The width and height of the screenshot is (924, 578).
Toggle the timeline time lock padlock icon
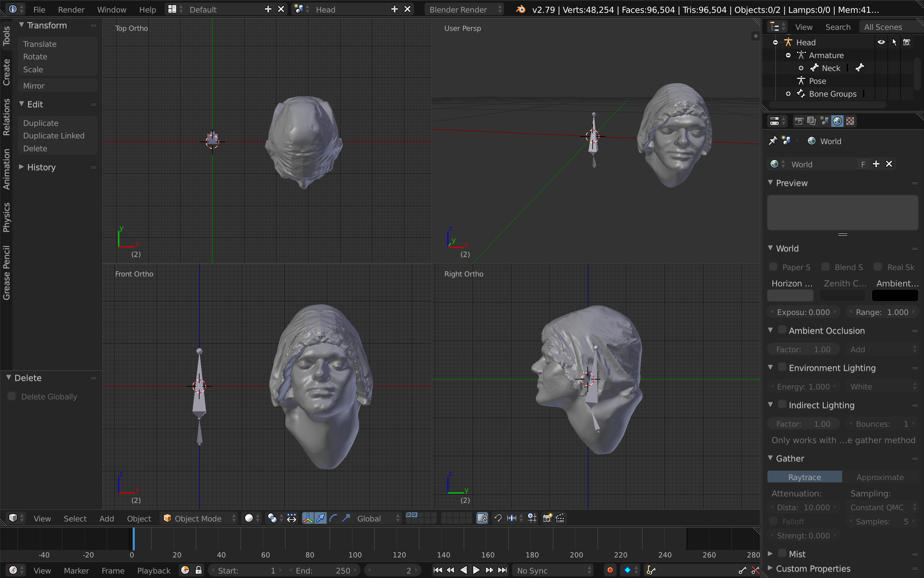(199, 570)
